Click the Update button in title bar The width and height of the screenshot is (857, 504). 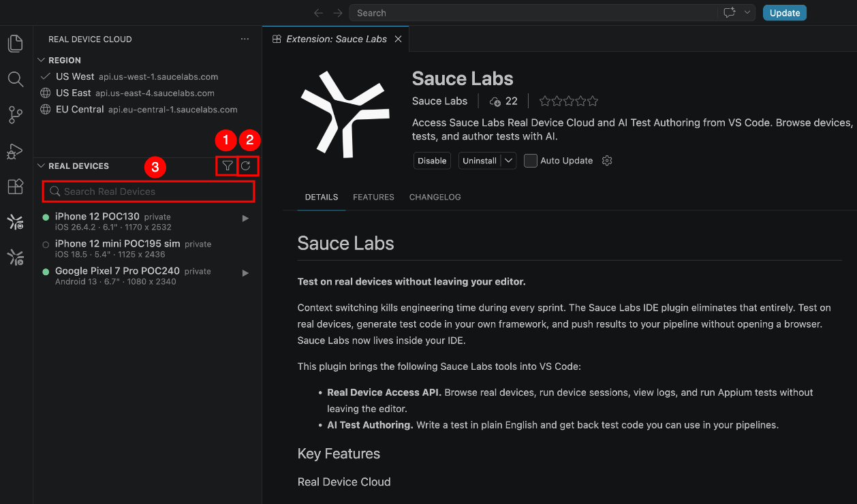(x=785, y=13)
